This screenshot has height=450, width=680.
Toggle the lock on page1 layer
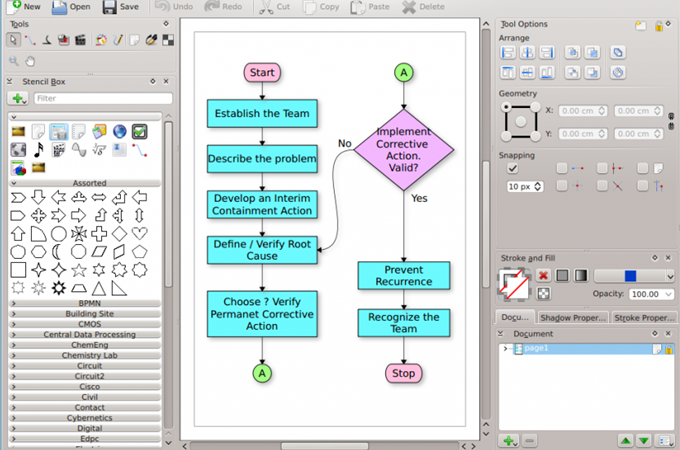(x=667, y=349)
